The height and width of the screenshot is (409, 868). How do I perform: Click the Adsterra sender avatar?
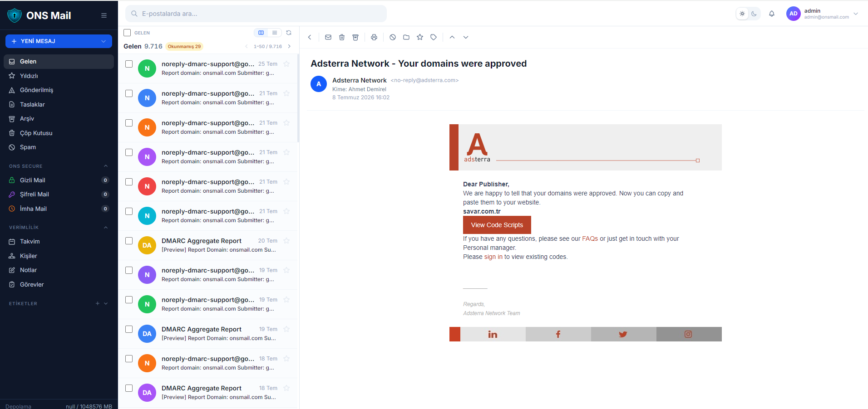319,84
